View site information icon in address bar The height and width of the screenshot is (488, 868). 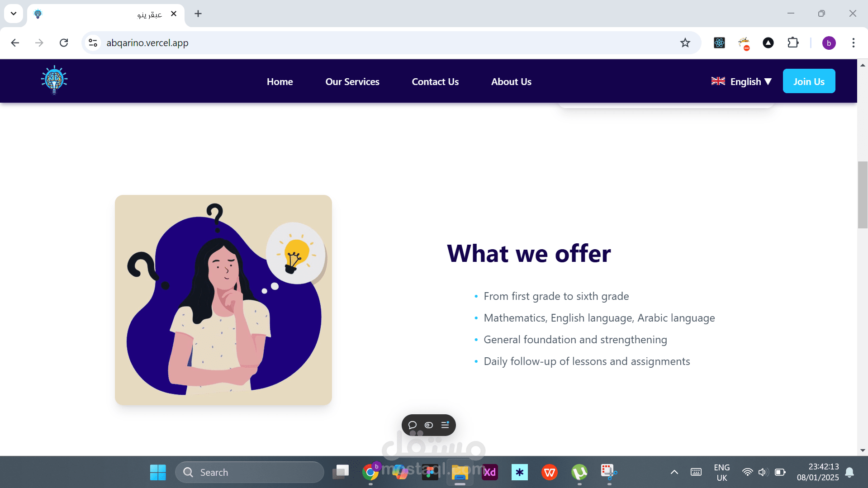pos(93,43)
